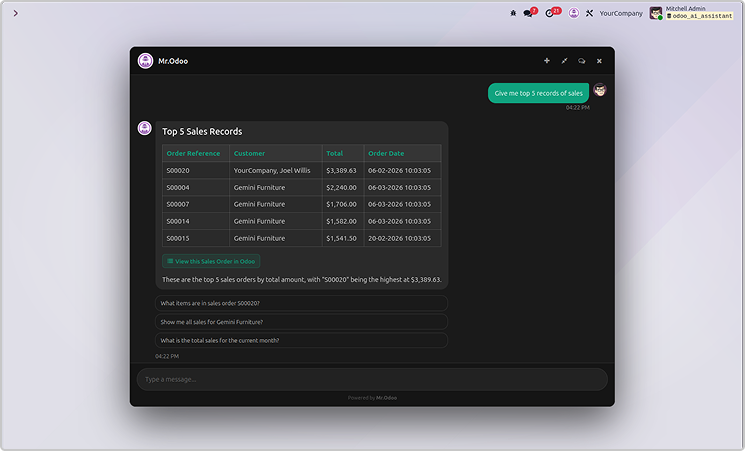Click the Mr.Odoo avatar in chat header

pyautogui.click(x=146, y=61)
